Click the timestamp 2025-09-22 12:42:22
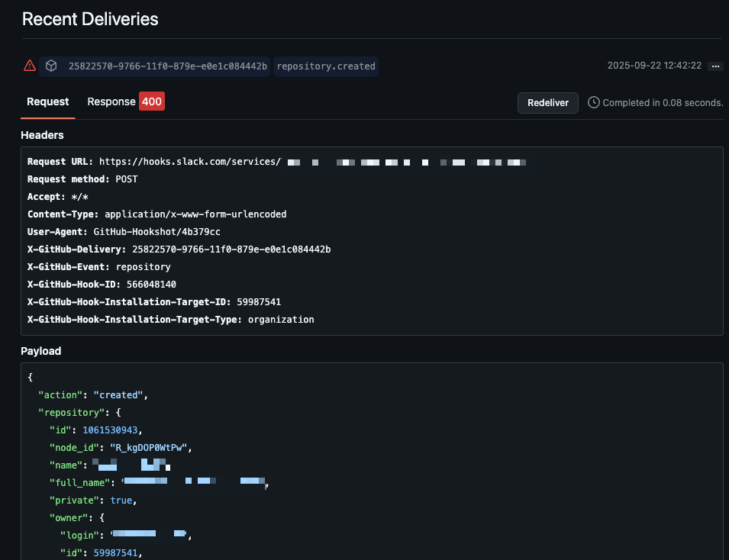The width and height of the screenshot is (729, 560). (x=654, y=66)
